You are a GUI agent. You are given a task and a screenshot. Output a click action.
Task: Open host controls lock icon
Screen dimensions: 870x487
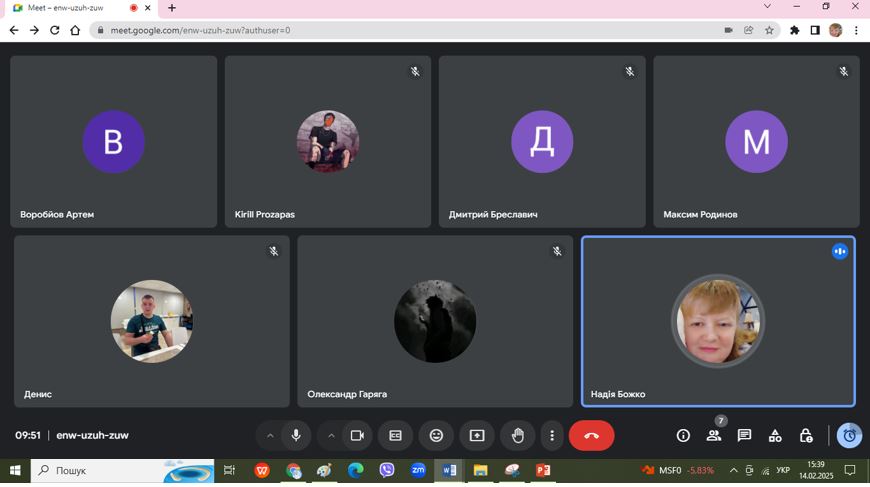pyautogui.click(x=806, y=436)
